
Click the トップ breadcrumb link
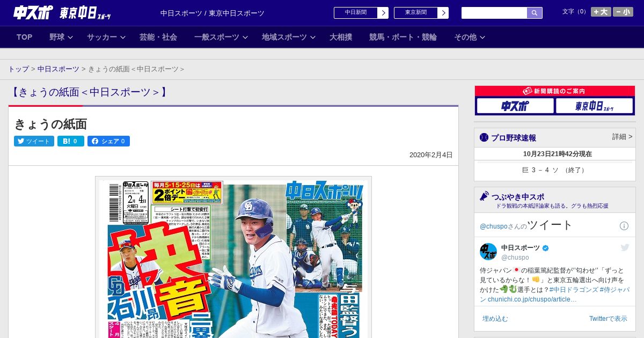point(19,69)
